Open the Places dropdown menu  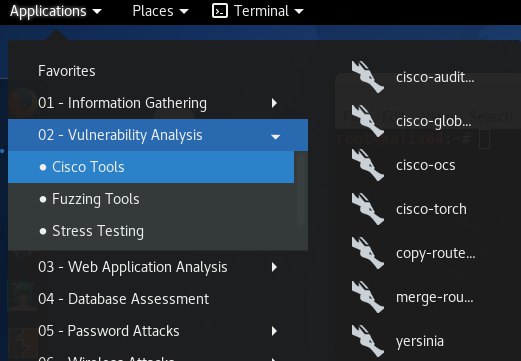pyautogui.click(x=160, y=11)
